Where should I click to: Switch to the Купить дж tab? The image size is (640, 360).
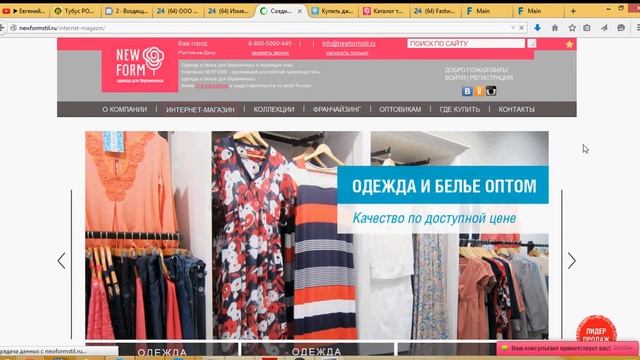(x=332, y=11)
